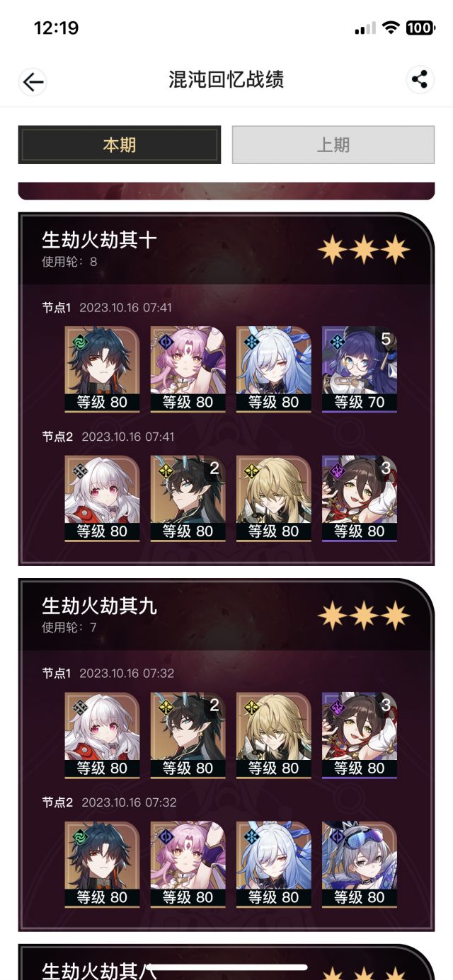The image size is (453, 980).
Task: Select level 70 ice character with badge 5
Action: tap(360, 369)
